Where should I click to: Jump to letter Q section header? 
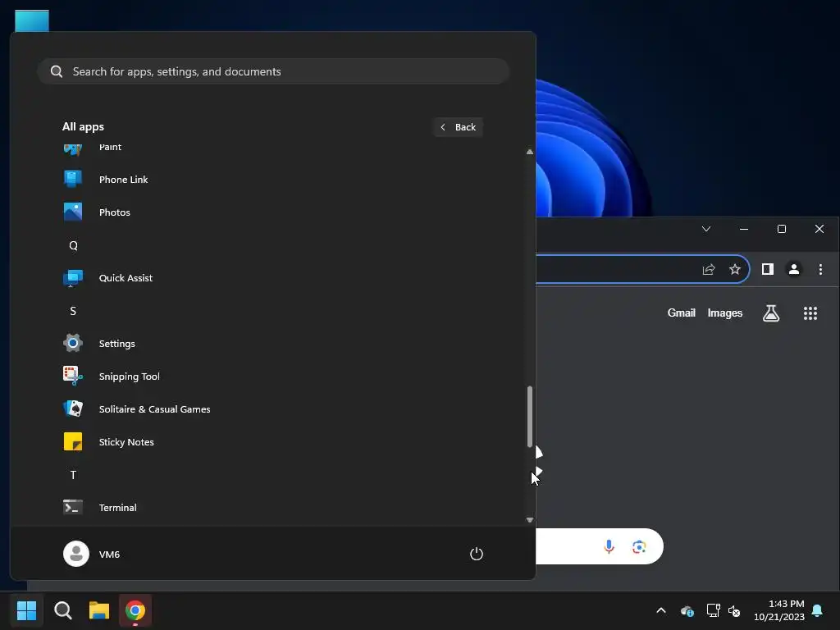point(73,245)
